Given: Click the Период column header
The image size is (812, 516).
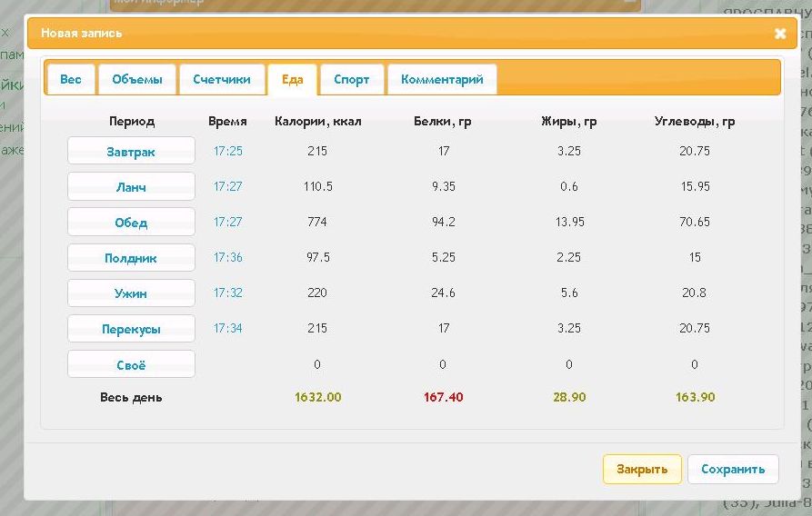Looking at the screenshot, I should tap(132, 122).
